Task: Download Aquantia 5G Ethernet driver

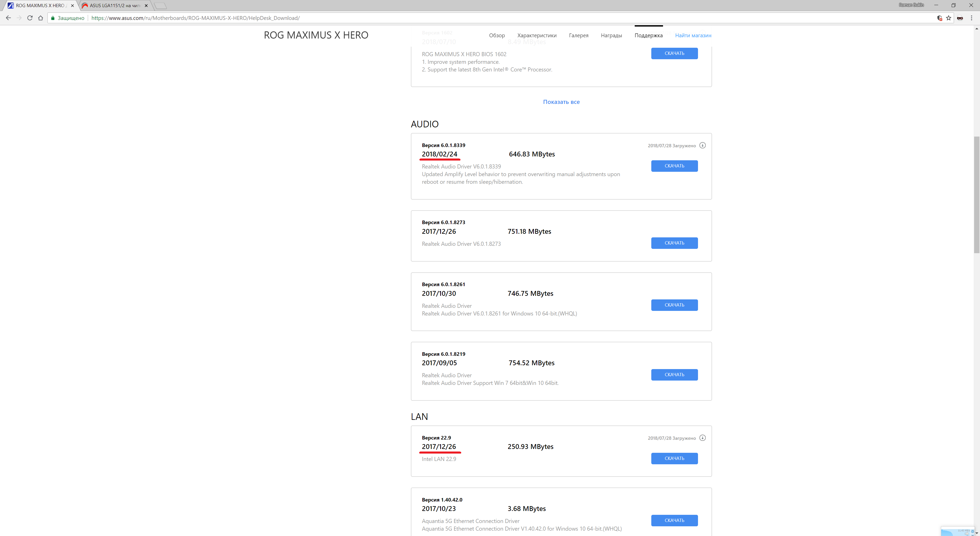Action: pos(674,520)
